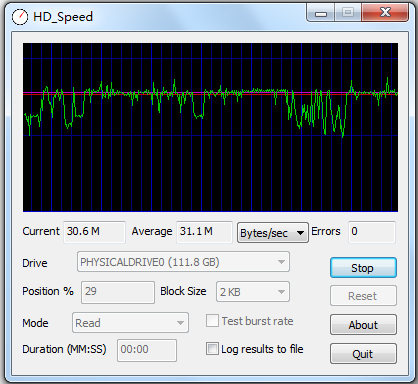Open the Block Size 2 KB dropdown
Screen dimensions: 418x384
click(x=253, y=292)
